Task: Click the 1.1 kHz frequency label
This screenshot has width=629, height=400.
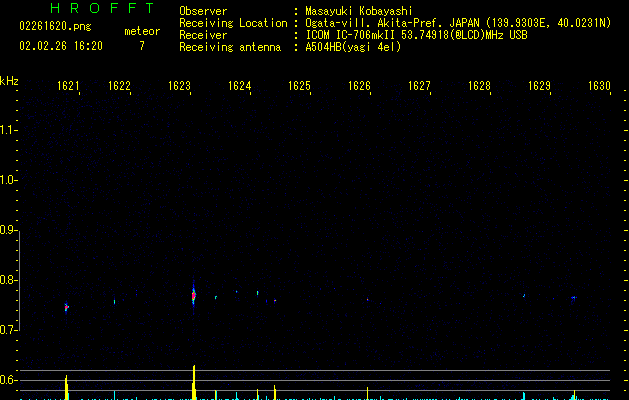Action: click(8, 130)
